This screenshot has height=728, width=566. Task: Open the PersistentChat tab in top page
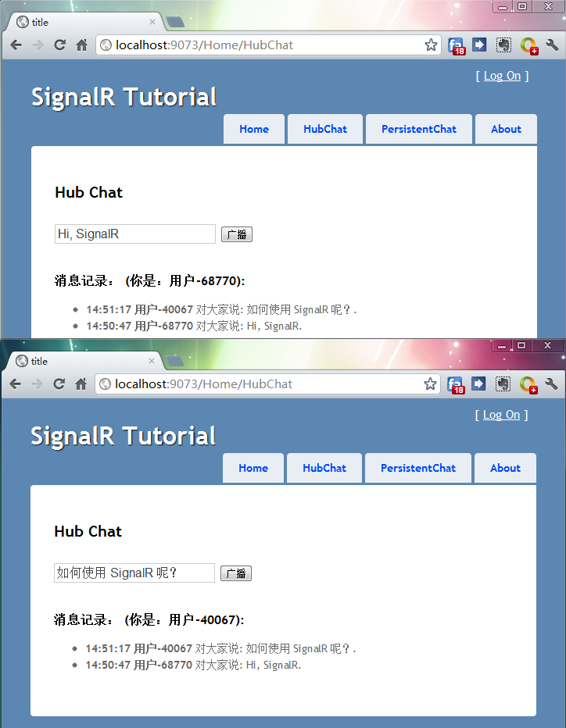418,130
